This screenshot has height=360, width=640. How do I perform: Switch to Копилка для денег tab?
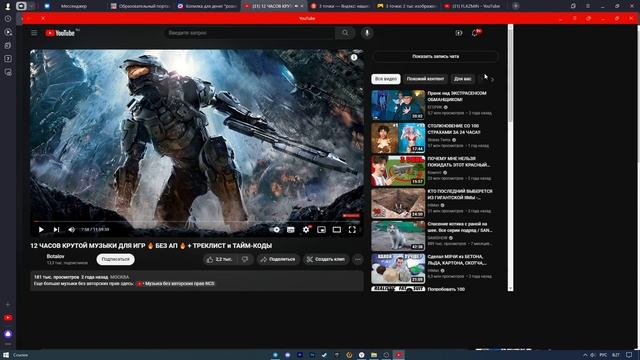click(207, 6)
